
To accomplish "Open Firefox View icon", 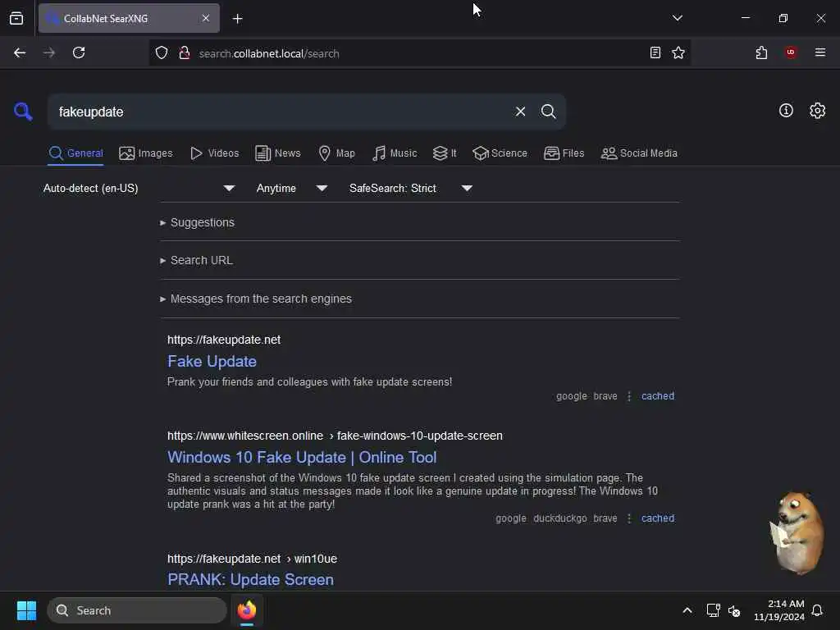I will point(16,18).
